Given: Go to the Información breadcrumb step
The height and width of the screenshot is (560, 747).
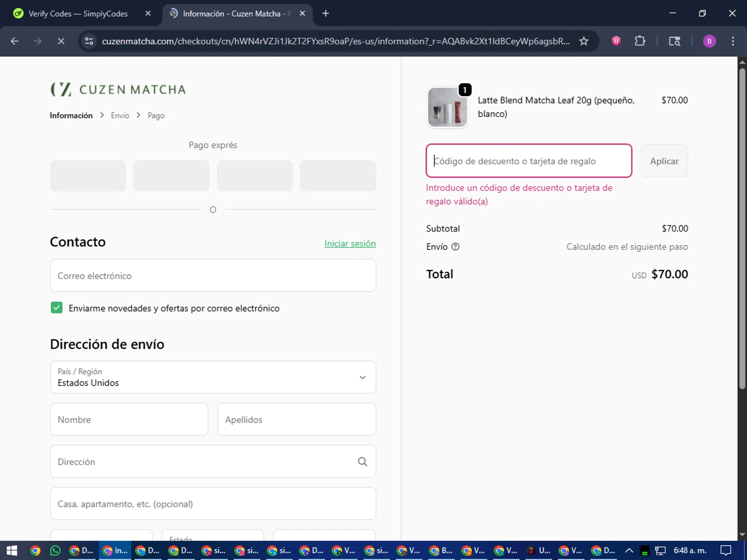Looking at the screenshot, I should [x=71, y=115].
